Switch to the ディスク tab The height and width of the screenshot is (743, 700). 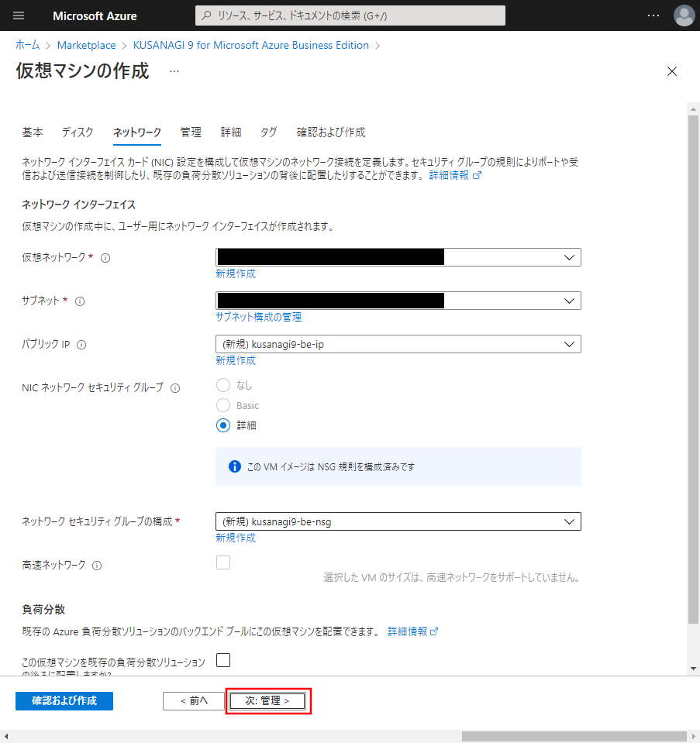tap(78, 132)
